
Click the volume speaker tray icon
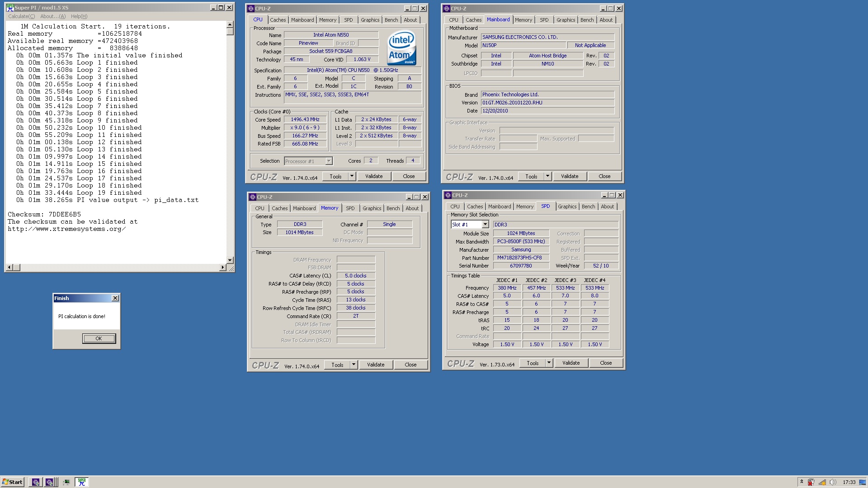point(833,482)
